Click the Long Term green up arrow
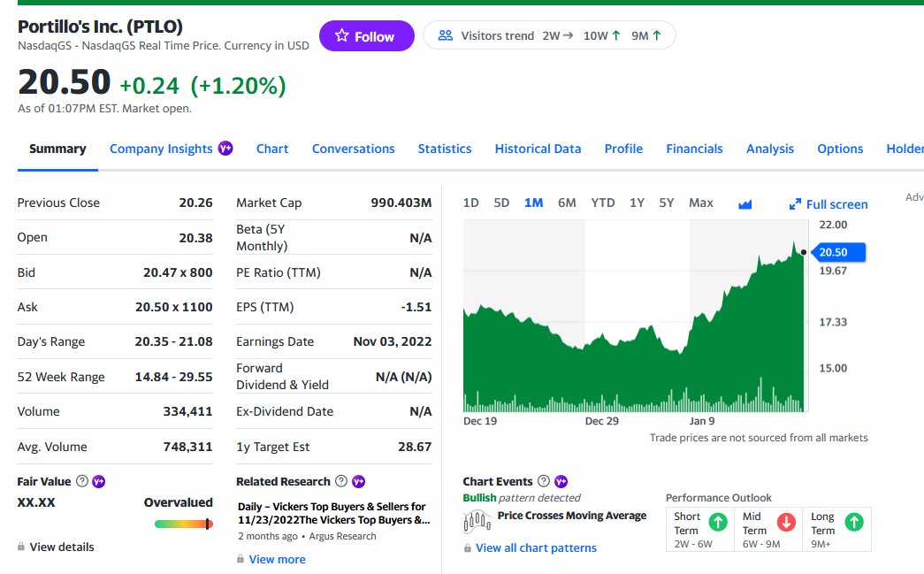The width and height of the screenshot is (924, 574). 854,522
